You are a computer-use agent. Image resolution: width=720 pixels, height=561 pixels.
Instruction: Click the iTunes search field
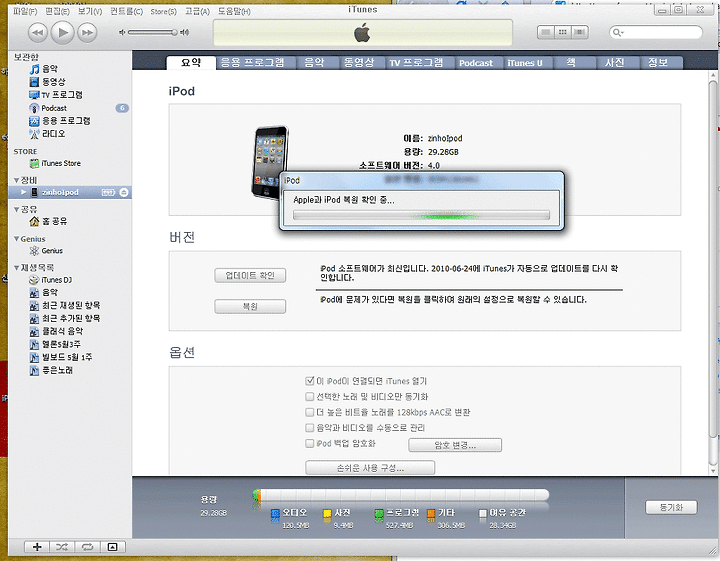tap(656, 32)
